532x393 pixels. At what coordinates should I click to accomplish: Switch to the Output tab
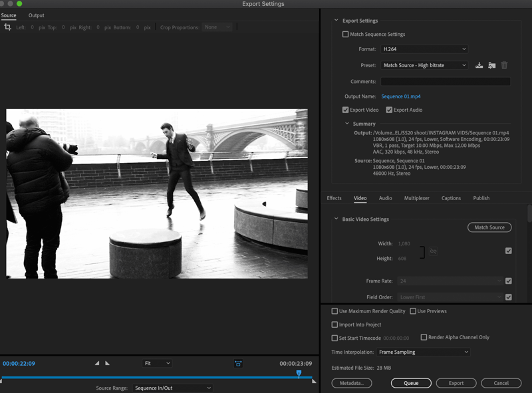coord(36,15)
